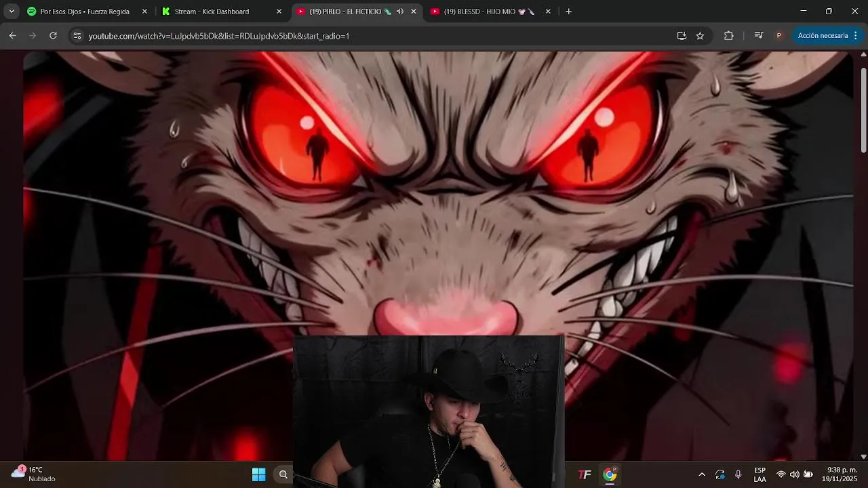Image resolution: width=868 pixels, height=488 pixels.
Task: Open the clock showing 9:38 p. m.
Action: (x=841, y=474)
